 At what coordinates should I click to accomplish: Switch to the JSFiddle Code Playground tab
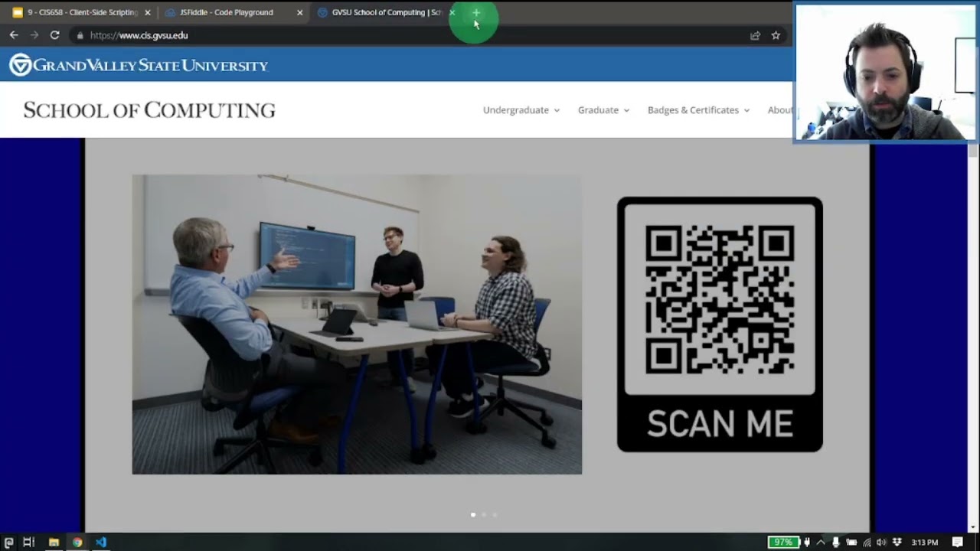pyautogui.click(x=234, y=13)
